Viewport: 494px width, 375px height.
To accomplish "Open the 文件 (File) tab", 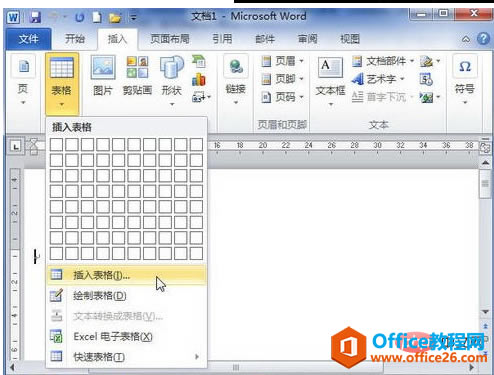I will click(28, 39).
